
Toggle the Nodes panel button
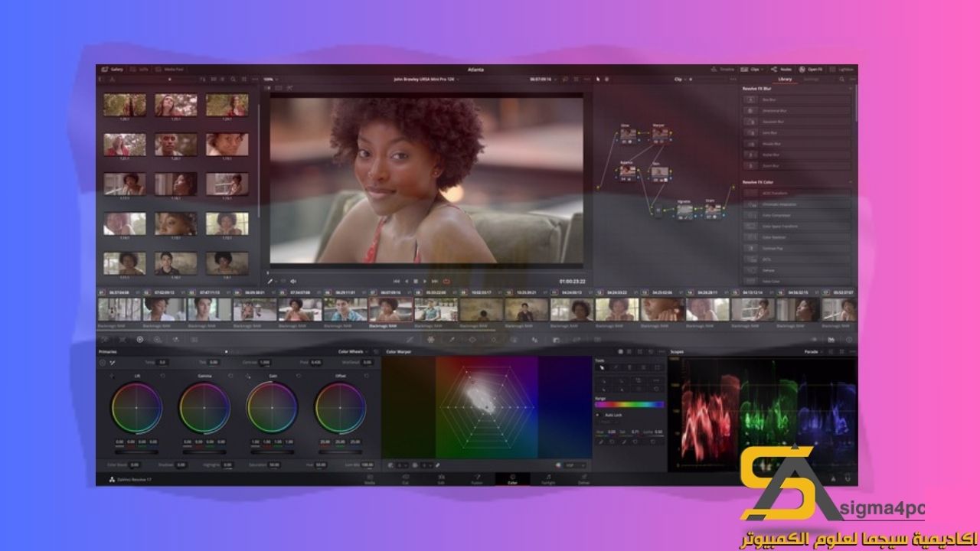(x=782, y=69)
